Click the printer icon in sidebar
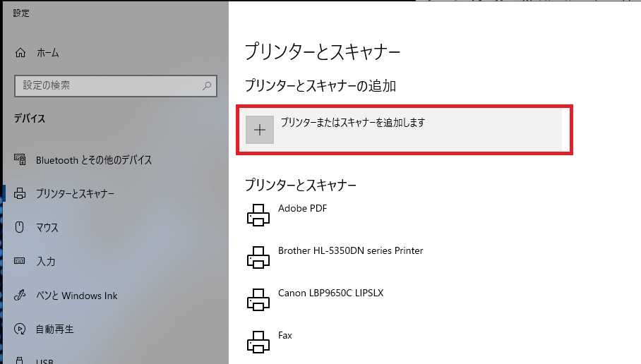The image size is (641, 364). pyautogui.click(x=20, y=193)
